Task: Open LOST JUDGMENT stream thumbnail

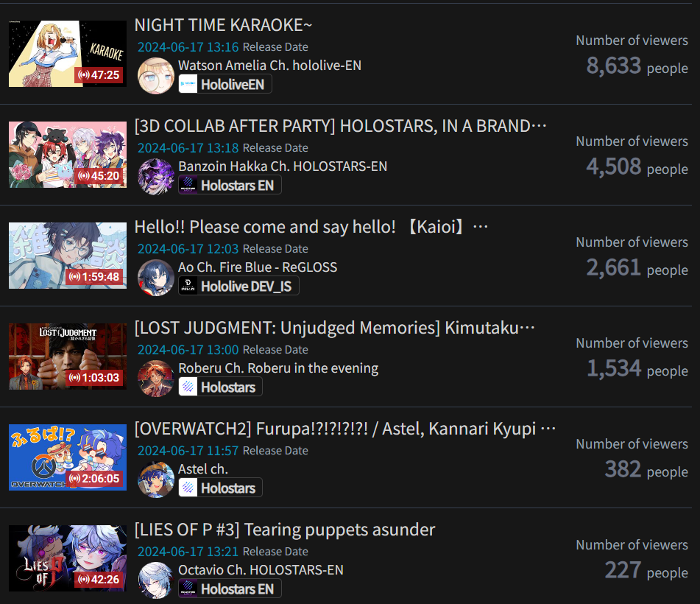Action: click(68, 357)
